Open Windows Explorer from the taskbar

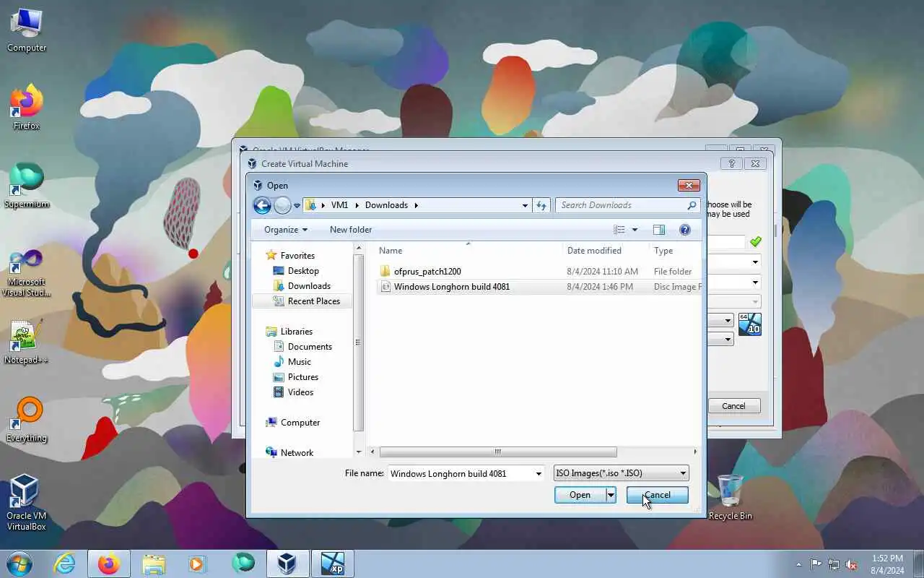point(154,564)
